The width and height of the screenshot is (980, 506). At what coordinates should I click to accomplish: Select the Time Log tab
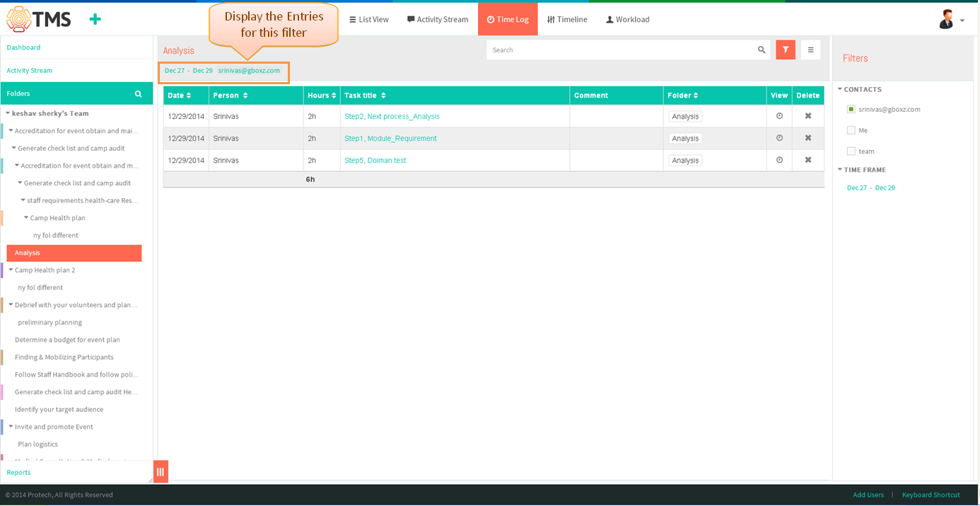click(x=508, y=19)
